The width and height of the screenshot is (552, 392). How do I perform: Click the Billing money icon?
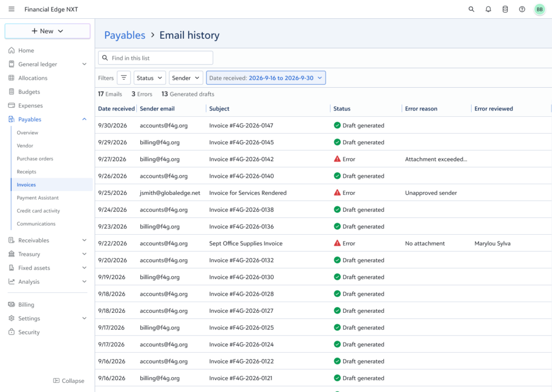pos(12,304)
